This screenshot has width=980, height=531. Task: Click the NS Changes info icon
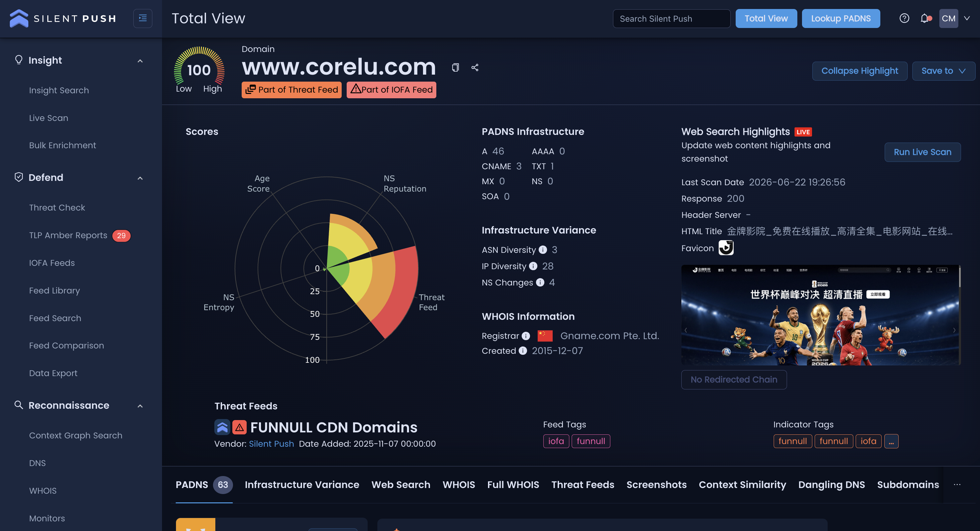pos(540,282)
